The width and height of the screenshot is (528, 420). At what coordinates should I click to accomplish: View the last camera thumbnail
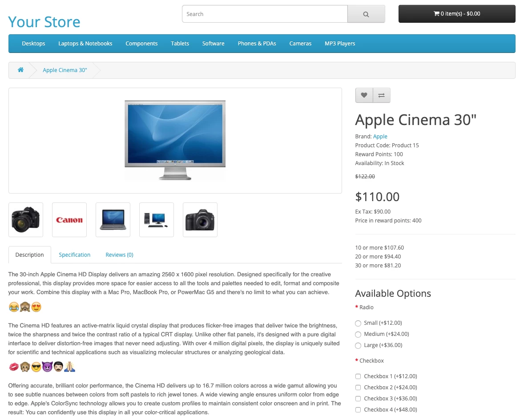click(200, 220)
